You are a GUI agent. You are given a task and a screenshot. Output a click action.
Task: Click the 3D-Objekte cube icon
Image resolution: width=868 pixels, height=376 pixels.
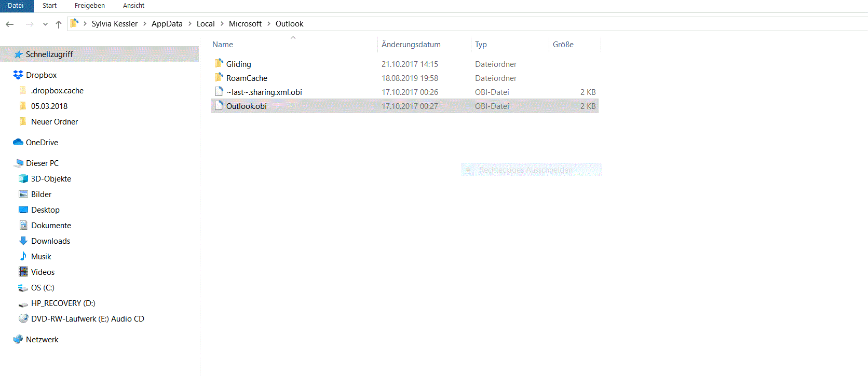[x=23, y=178]
